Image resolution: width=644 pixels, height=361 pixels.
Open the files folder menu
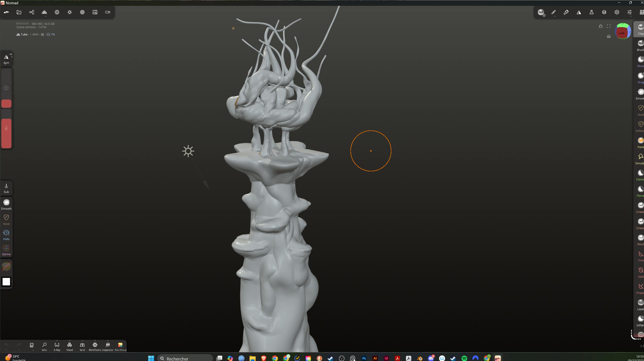(19, 12)
